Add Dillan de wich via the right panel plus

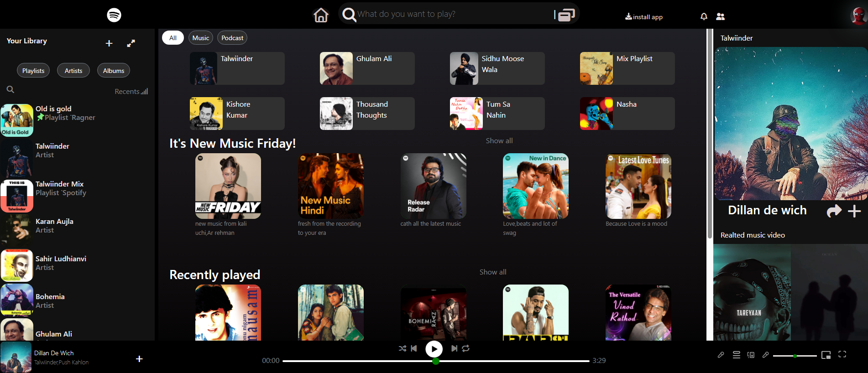tap(854, 211)
